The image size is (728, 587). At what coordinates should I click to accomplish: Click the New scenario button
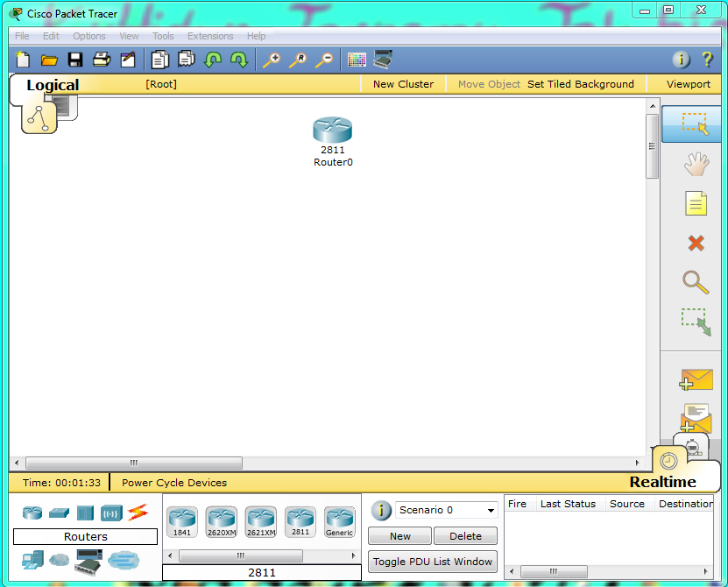point(399,536)
